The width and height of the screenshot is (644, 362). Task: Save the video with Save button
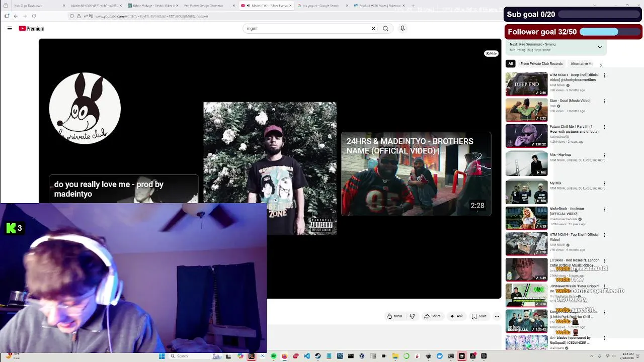(479, 316)
